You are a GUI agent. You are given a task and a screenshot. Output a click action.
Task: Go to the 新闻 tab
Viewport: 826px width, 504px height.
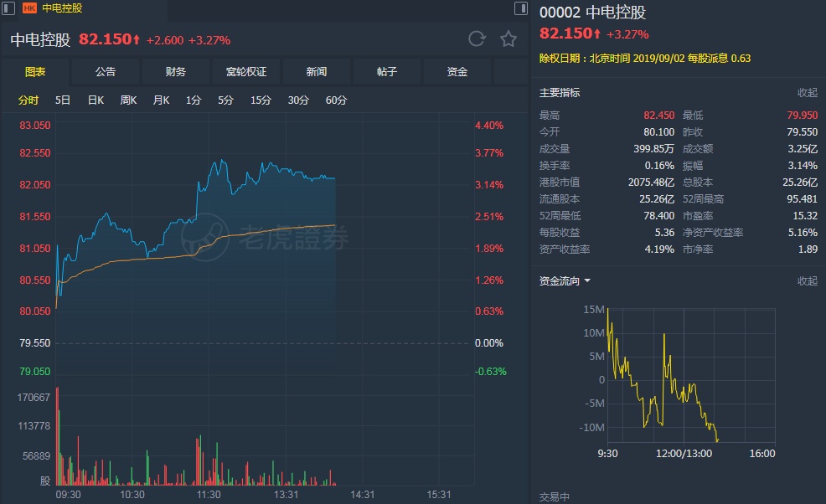(x=317, y=72)
